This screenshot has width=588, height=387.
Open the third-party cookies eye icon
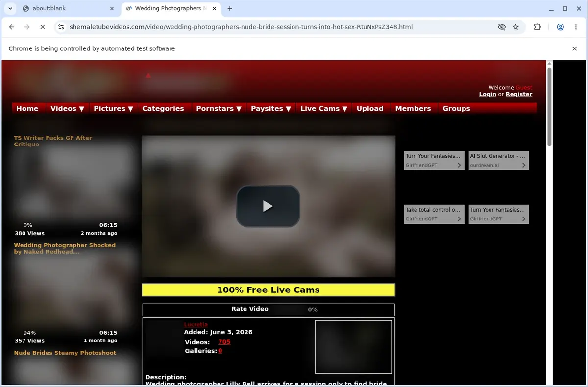coord(502,27)
